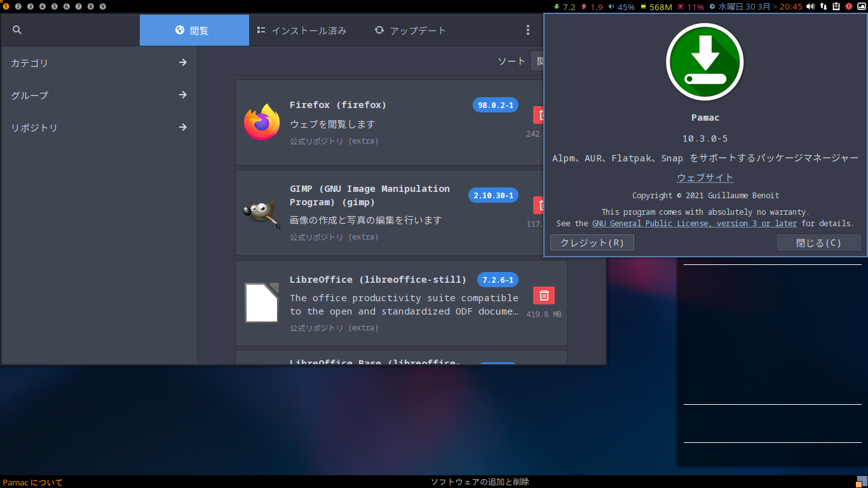Click the GIMP version badge 2.10.30-1
Viewport: 868px width, 488px height.
493,195
